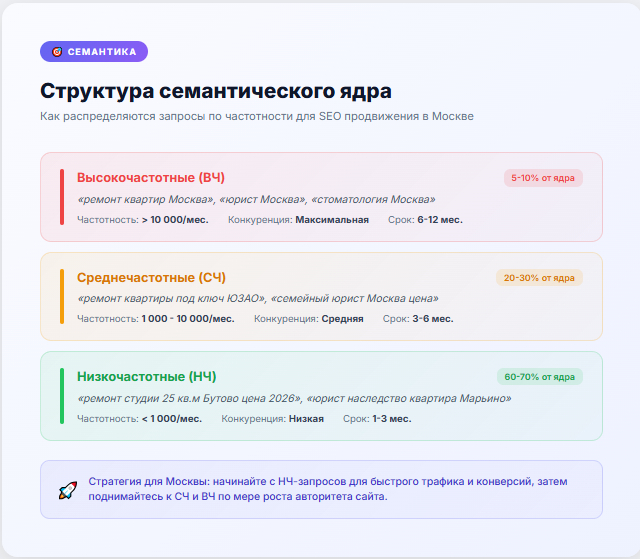Click the target icon in СЕМАНТИКА badge
The height and width of the screenshot is (559, 640).
[57, 52]
